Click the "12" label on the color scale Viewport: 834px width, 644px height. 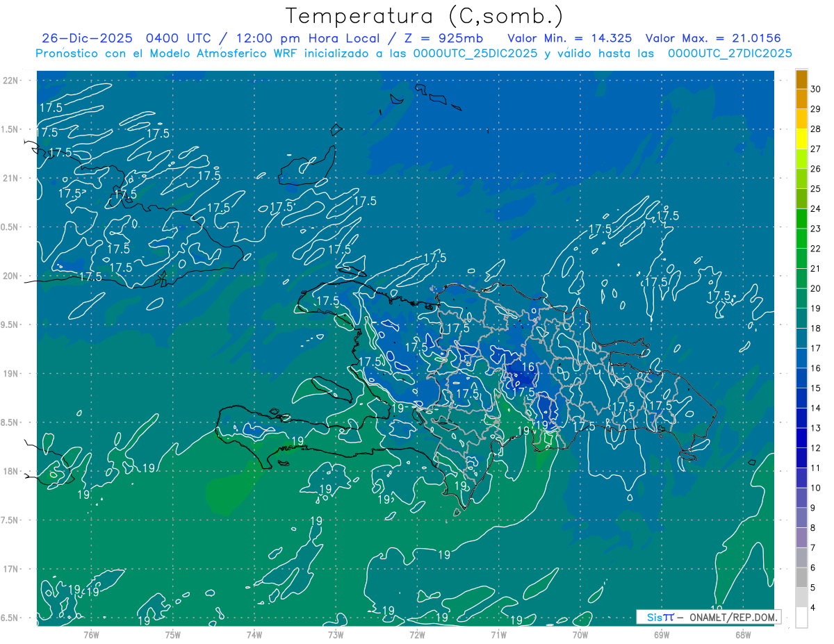pyautogui.click(x=816, y=448)
